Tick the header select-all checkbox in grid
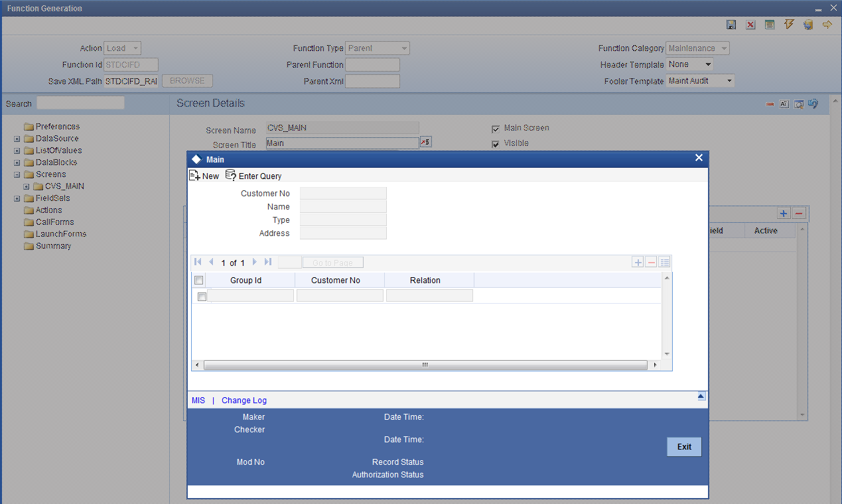This screenshot has height=504, width=842. pyautogui.click(x=199, y=281)
